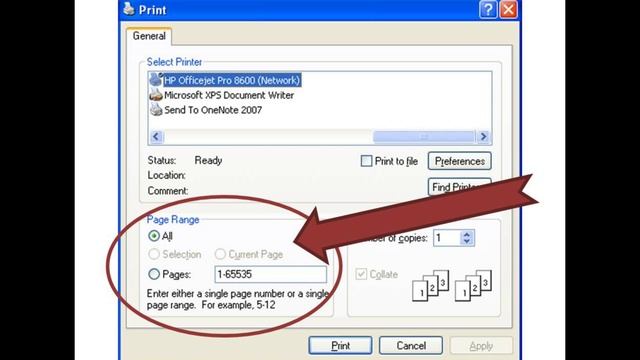Screen dimensions: 640x360
Task: Click the Pages range input field
Action: [271, 274]
